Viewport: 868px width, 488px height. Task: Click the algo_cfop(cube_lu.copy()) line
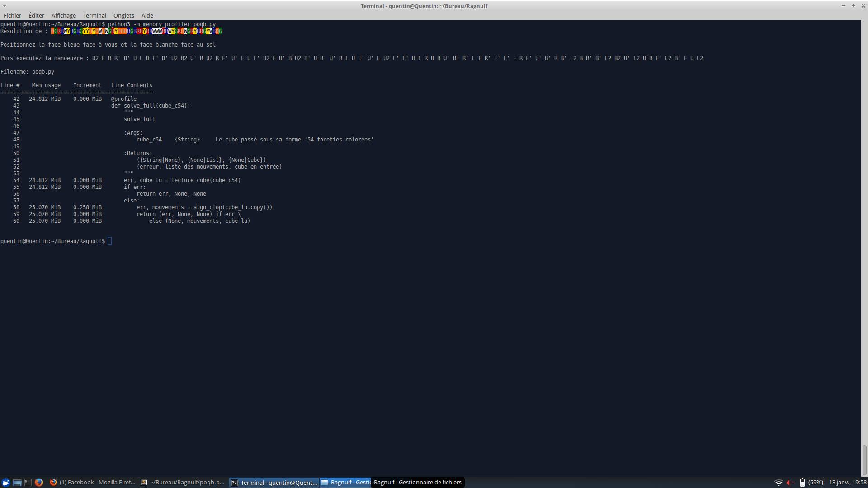[x=204, y=207]
